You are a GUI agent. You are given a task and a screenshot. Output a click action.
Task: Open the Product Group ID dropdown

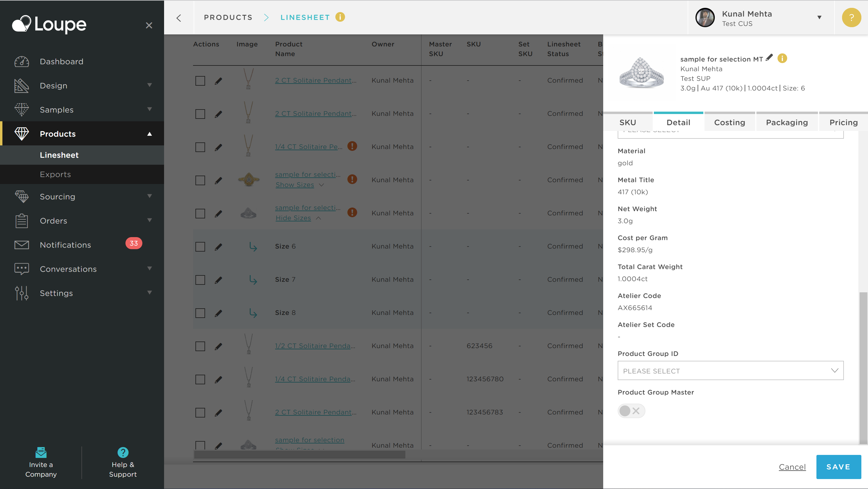730,370
